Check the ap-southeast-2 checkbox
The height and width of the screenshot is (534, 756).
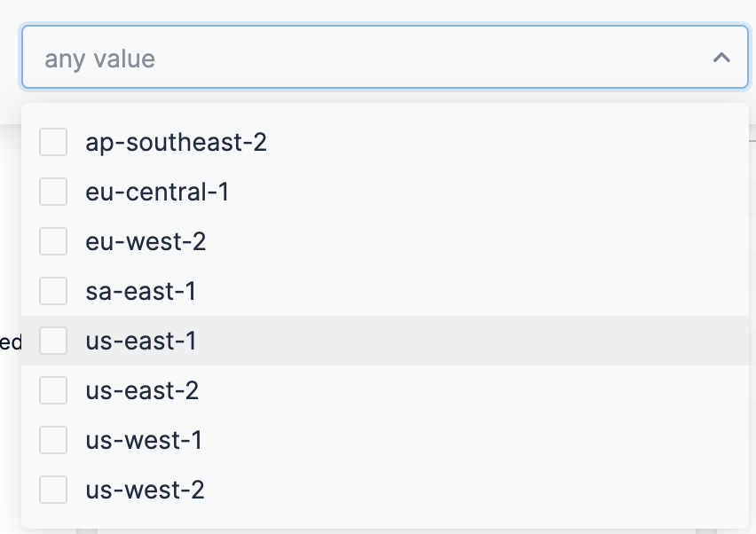(53, 142)
